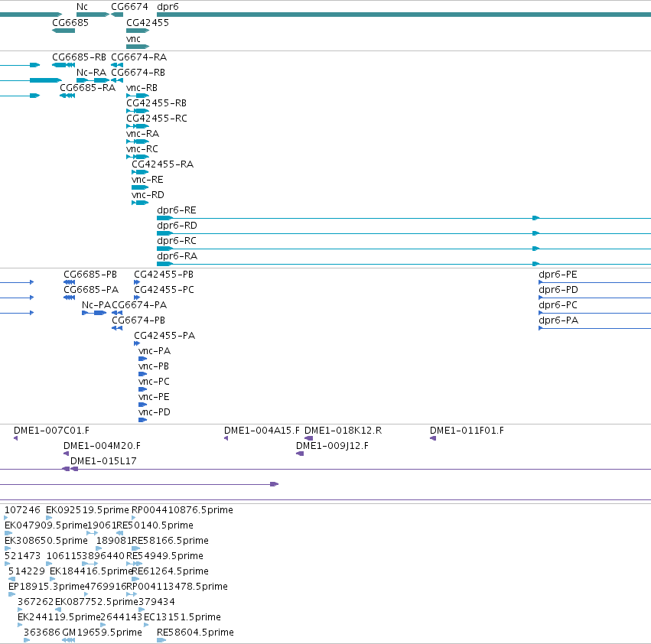Click protein CG42455-PA

tap(164, 336)
